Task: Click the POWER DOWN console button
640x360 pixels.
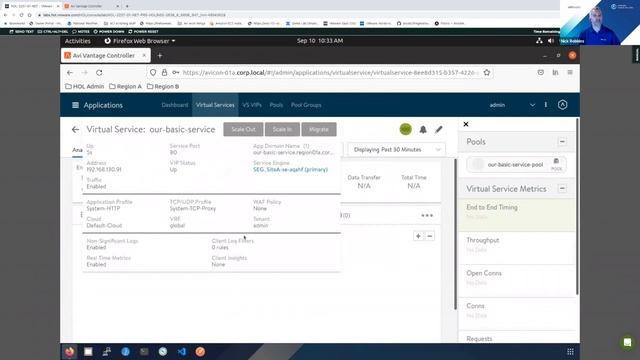Action: pyautogui.click(x=109, y=31)
